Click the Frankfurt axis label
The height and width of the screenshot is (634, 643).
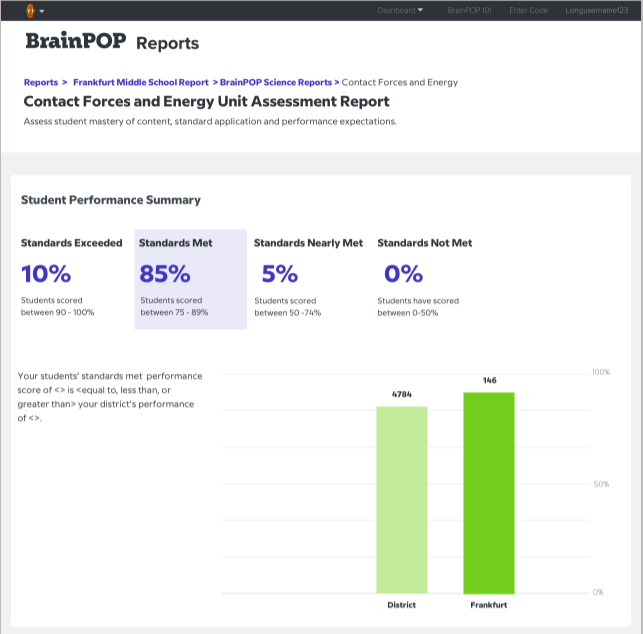click(x=488, y=605)
